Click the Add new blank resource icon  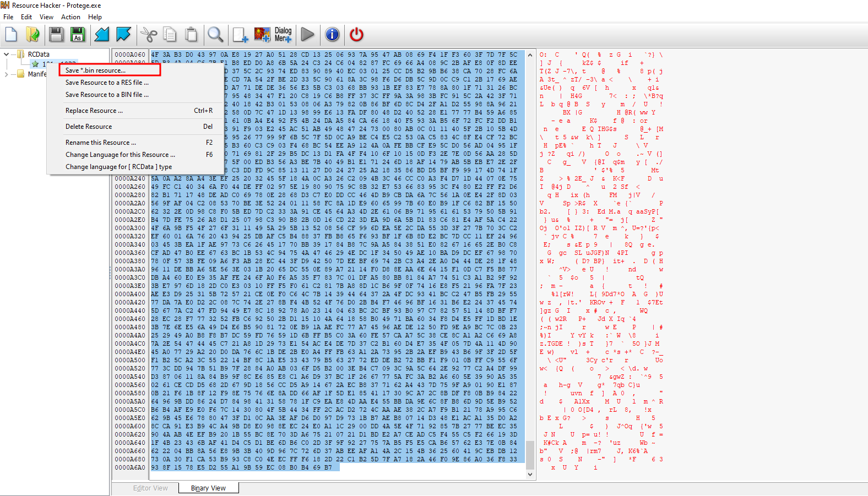[x=240, y=35]
